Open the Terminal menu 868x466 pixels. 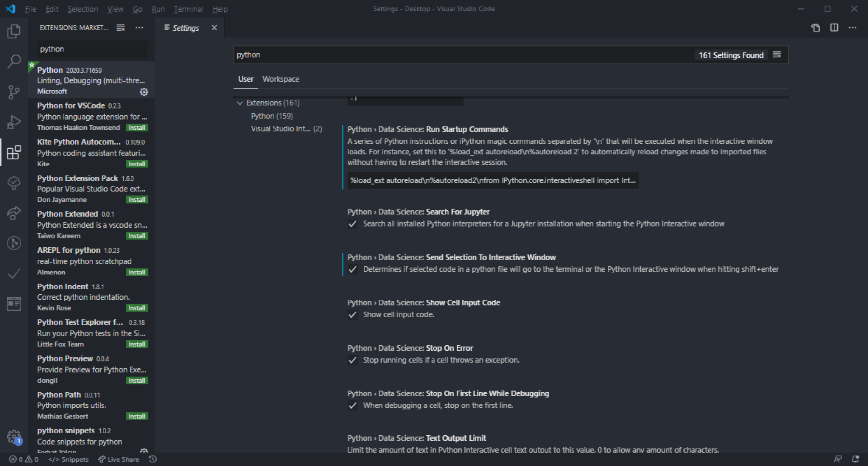(x=188, y=9)
